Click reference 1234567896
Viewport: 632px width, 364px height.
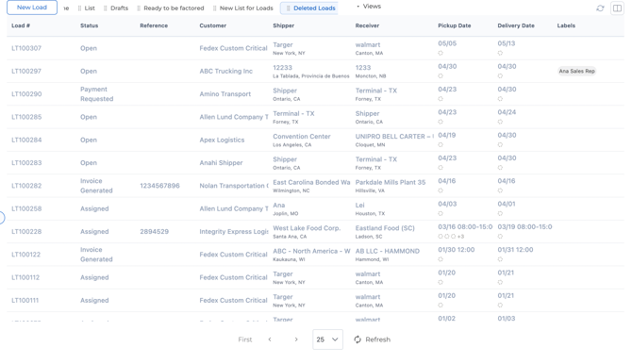(x=159, y=186)
